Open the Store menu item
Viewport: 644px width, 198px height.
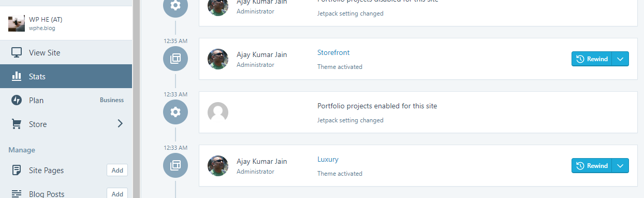66,124
